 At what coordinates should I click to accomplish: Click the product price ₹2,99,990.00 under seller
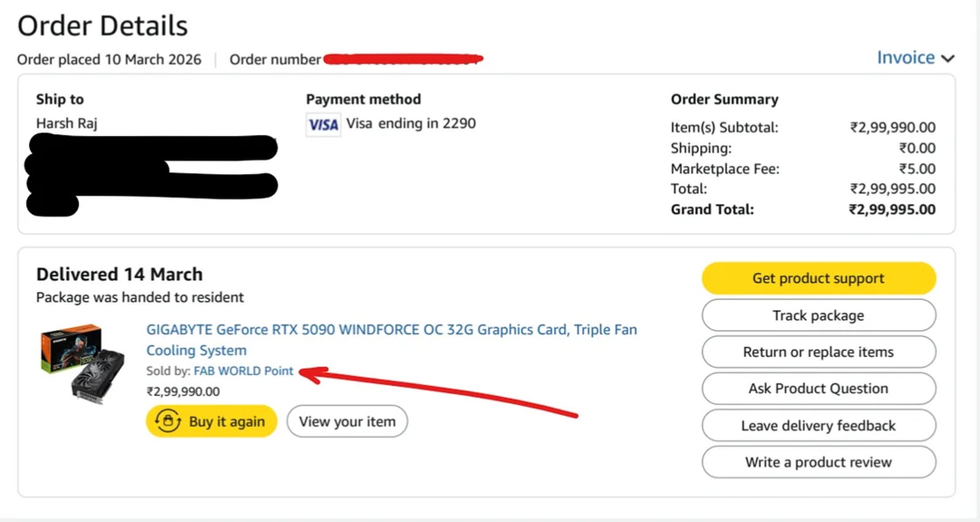183,391
